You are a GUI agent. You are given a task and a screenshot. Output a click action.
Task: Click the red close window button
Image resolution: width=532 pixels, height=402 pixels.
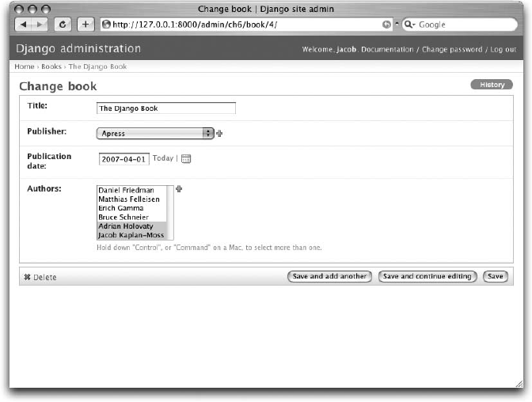pyautogui.click(x=19, y=9)
